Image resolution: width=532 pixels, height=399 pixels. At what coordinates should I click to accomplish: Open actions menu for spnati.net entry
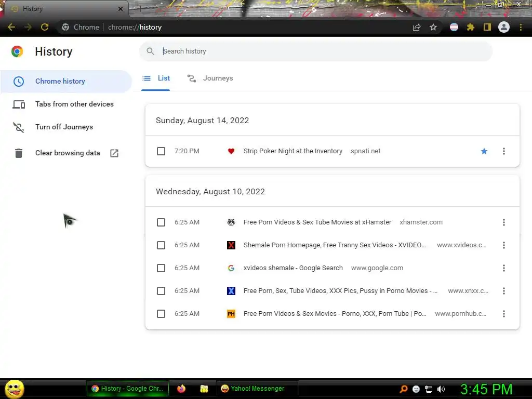coord(504,151)
